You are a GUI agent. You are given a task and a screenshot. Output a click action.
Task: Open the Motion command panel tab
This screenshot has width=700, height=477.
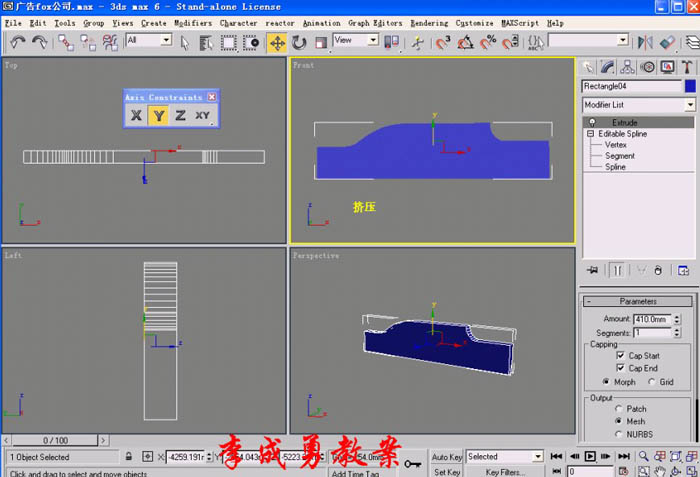[x=647, y=67]
